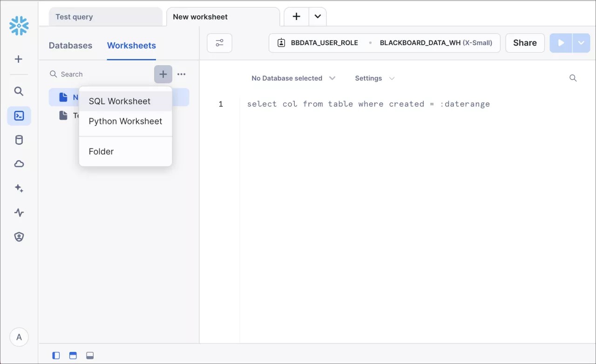
Task: Open the Worksheets panel icon in sidebar
Action: (19, 115)
